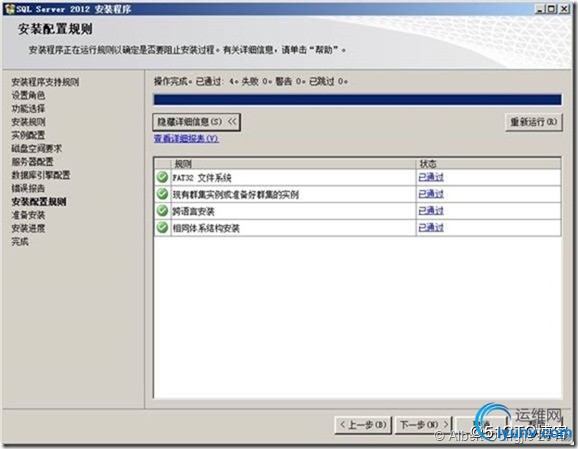Viewport: 578px width, 449px height.
Task: Click green check icon for FAT32 文件系统
Action: click(162, 177)
